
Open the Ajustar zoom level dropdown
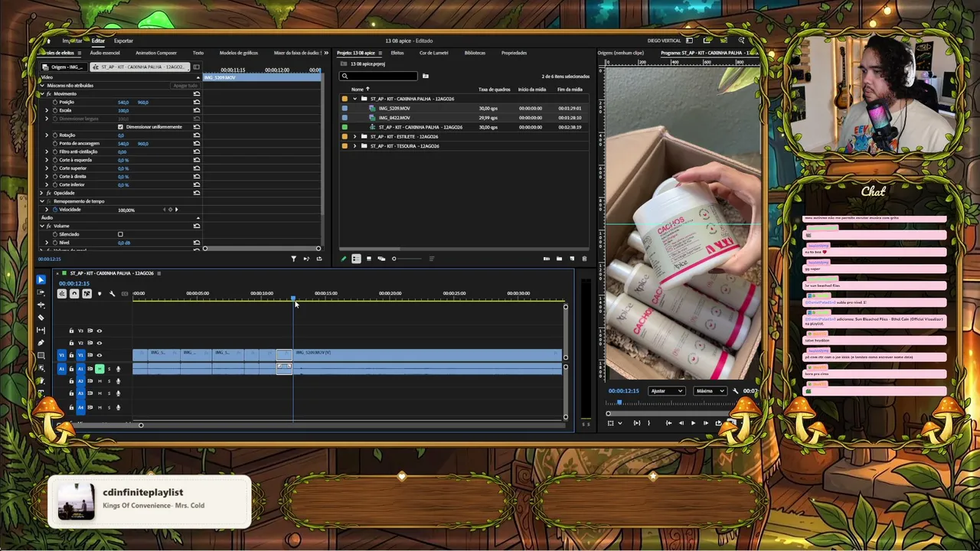(x=666, y=391)
